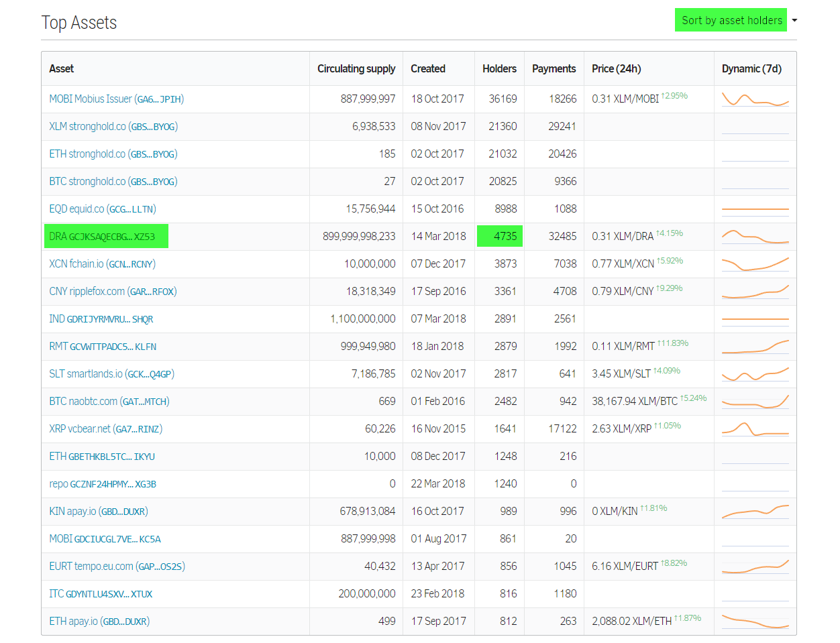Click the KIN apay.io 7d sparkline chart
Viewport: 840px width, 643px height.
point(755,512)
